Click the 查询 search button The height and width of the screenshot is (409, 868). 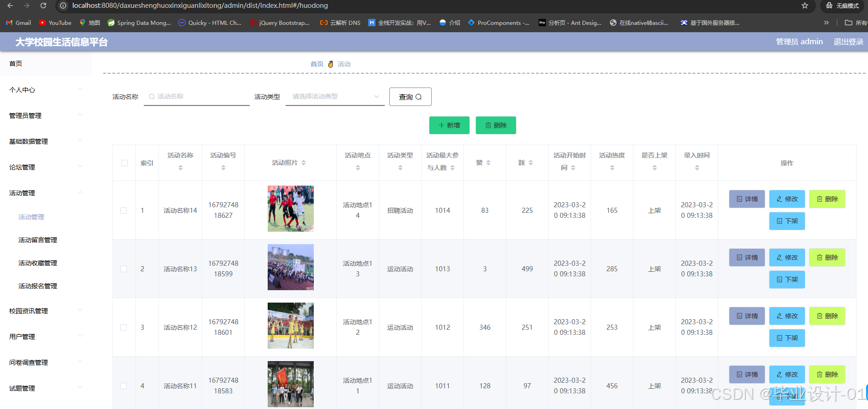click(x=411, y=97)
